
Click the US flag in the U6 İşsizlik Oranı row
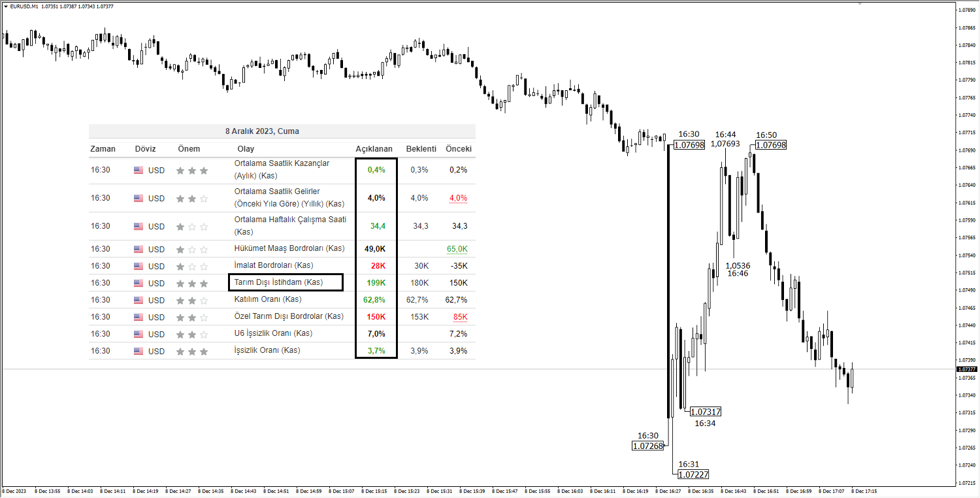point(139,335)
